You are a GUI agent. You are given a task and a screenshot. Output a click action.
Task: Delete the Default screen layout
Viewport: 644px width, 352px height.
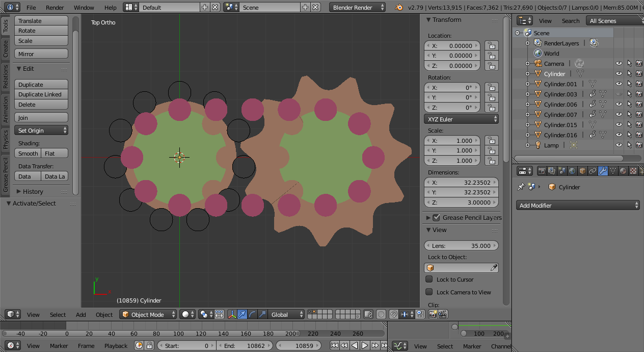click(x=215, y=7)
